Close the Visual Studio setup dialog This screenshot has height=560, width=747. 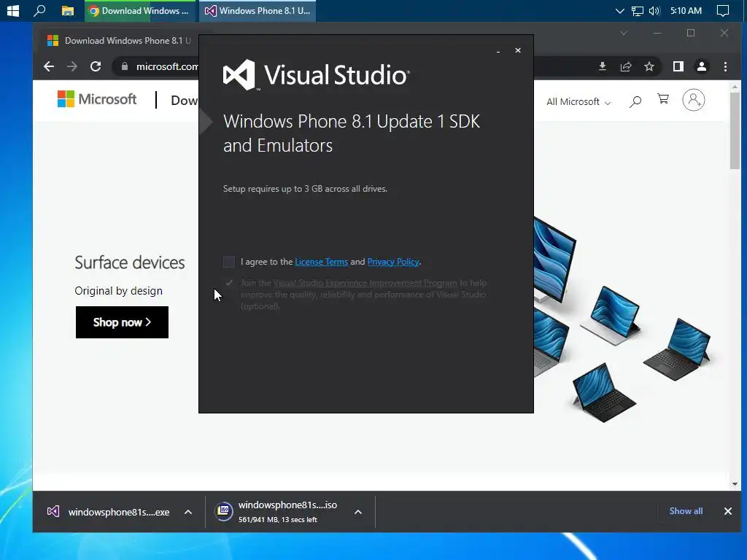tap(518, 50)
